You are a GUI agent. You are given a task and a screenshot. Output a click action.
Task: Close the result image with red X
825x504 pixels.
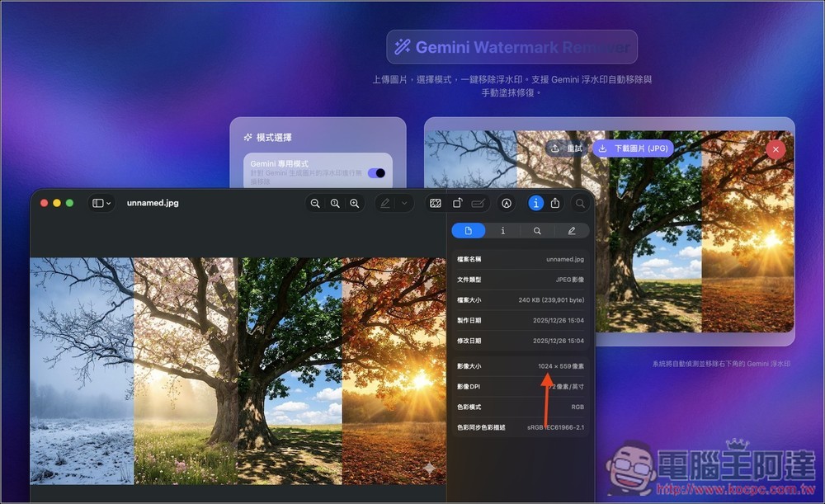click(x=775, y=149)
